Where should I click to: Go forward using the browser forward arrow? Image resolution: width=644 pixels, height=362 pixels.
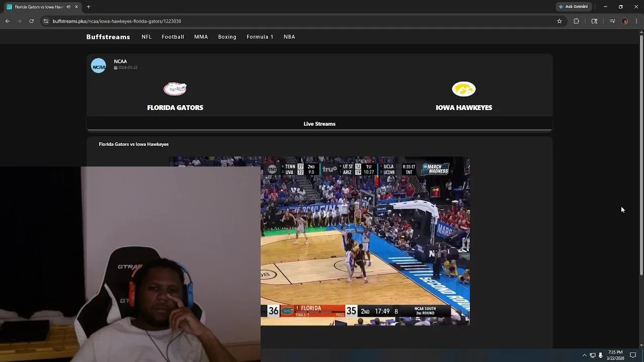19,21
